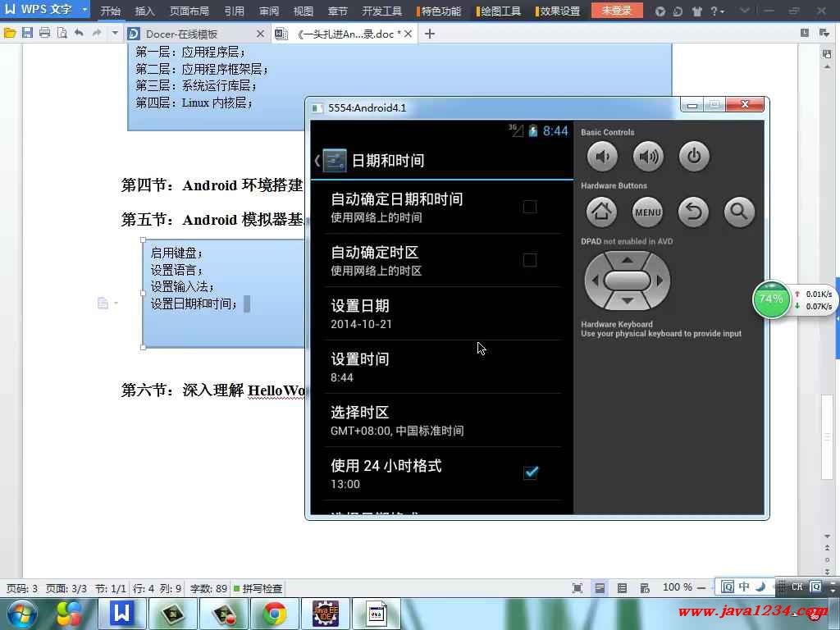Open the 设置日期 setting in emulator
The width and height of the screenshot is (840, 630).
tap(442, 314)
